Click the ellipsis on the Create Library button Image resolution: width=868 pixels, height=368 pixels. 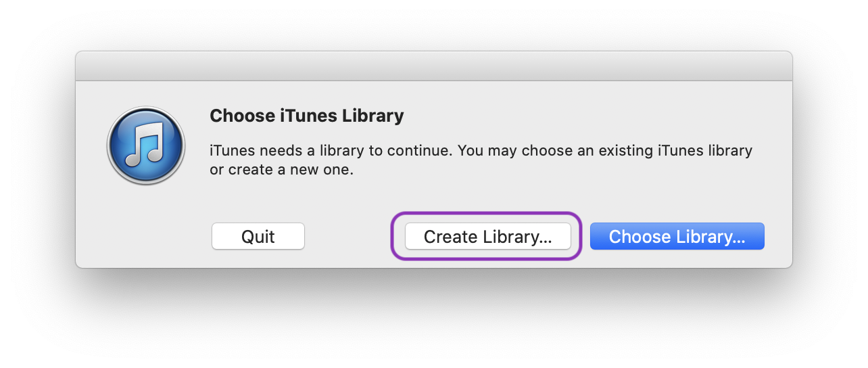point(544,238)
